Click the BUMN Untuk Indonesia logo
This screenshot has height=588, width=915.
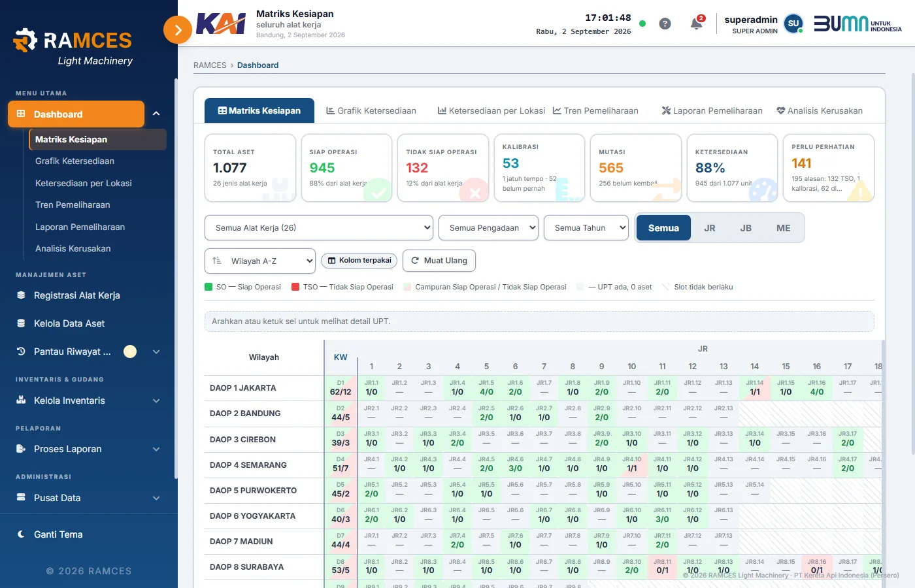click(x=857, y=24)
